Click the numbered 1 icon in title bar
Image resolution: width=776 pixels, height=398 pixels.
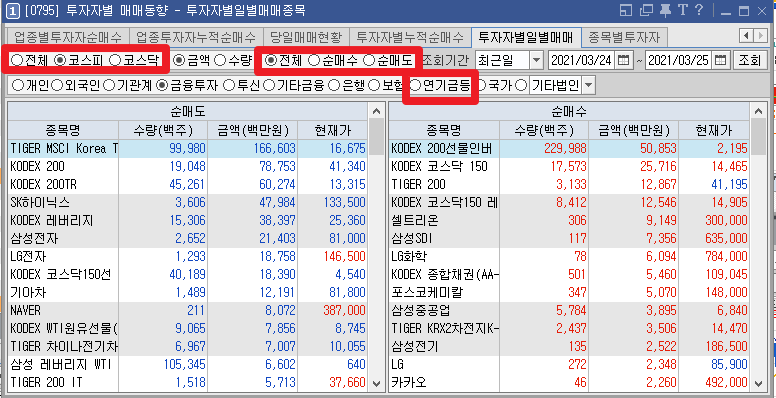click(x=13, y=10)
